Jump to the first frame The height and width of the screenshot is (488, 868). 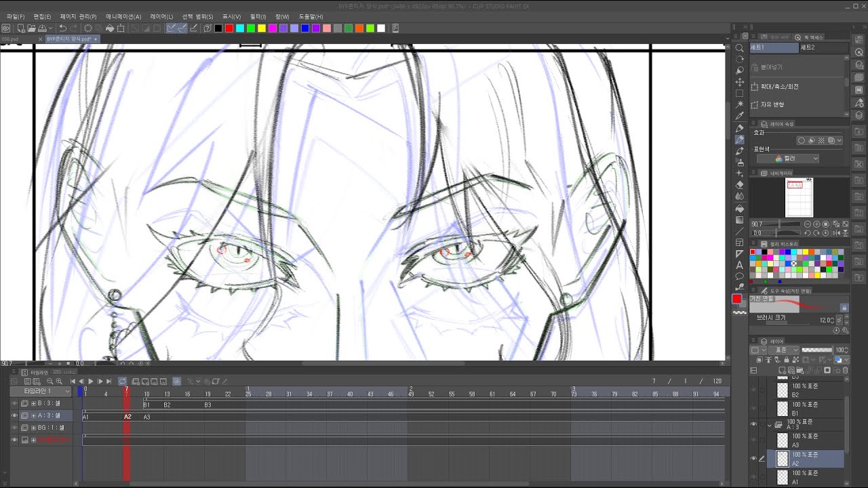click(x=73, y=382)
